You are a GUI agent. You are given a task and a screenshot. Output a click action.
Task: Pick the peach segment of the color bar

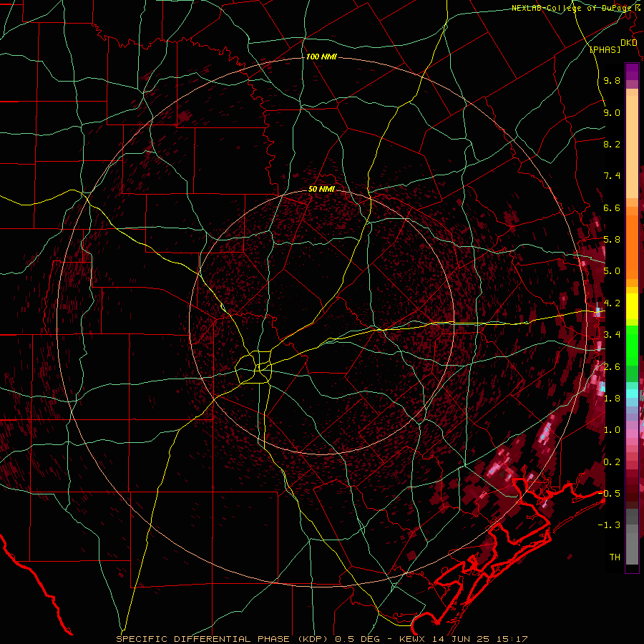click(x=632, y=148)
